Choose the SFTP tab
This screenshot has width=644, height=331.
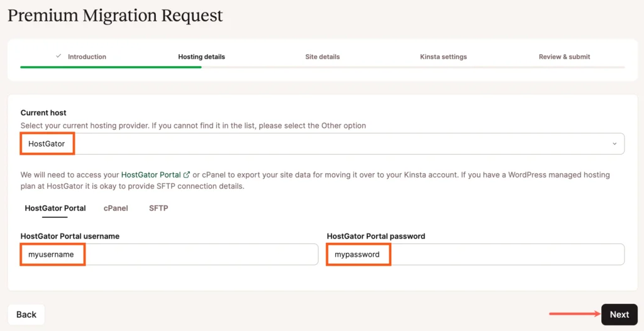click(158, 208)
